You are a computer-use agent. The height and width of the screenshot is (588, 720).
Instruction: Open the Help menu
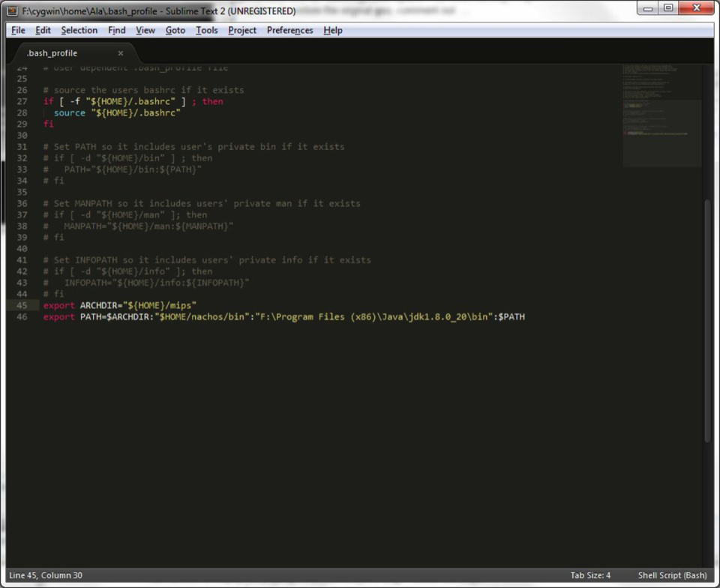pyautogui.click(x=333, y=30)
